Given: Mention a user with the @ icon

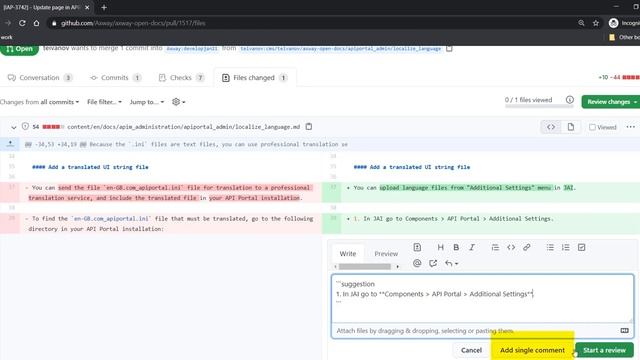Looking at the screenshot, I should [x=417, y=263].
